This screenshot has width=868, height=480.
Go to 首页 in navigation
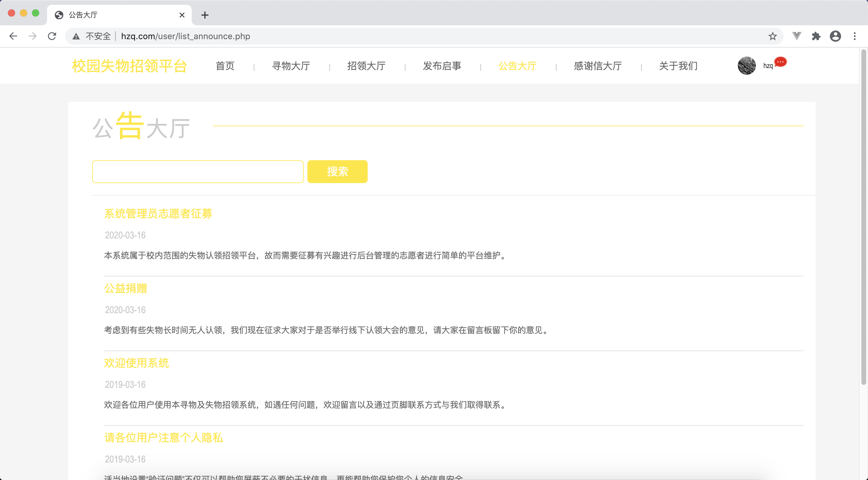click(225, 66)
